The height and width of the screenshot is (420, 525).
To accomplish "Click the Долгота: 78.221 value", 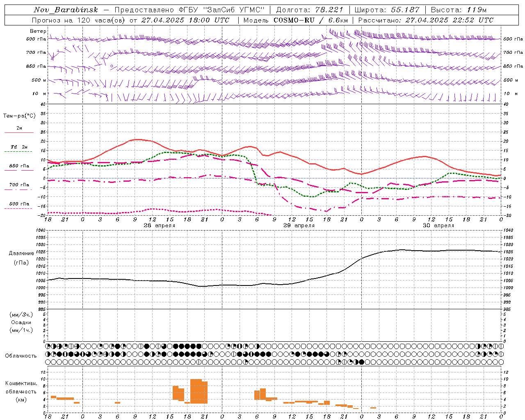I will (310, 10).
